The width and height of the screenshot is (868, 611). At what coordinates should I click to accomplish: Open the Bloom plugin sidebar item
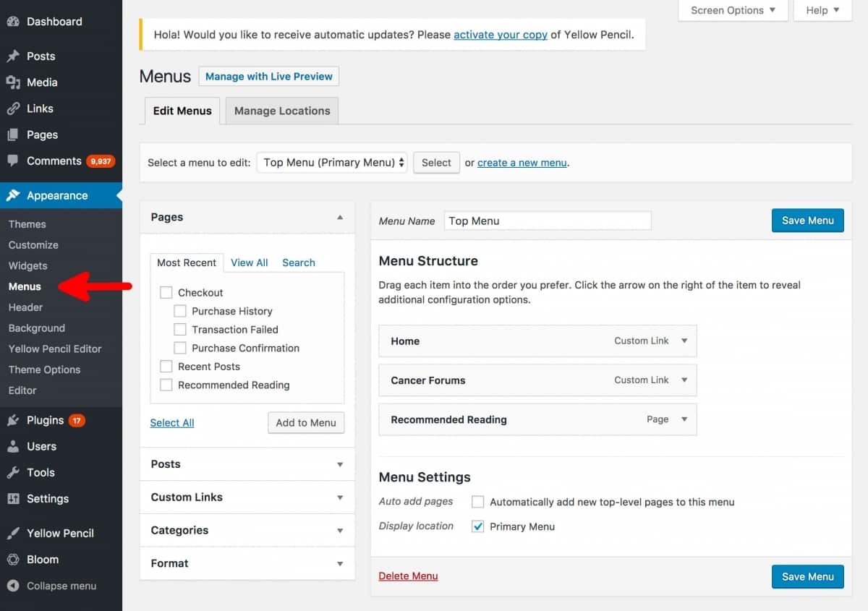coord(16,559)
